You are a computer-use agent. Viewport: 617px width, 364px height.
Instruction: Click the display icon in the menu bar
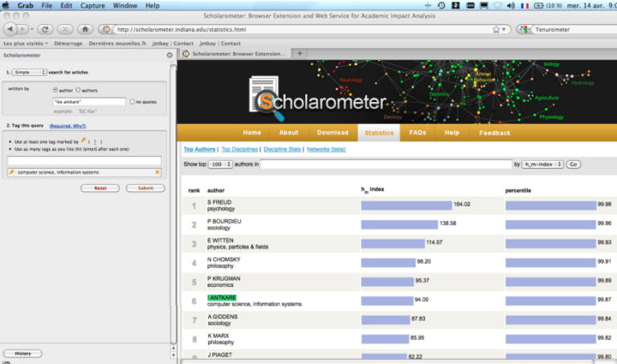(484, 6)
